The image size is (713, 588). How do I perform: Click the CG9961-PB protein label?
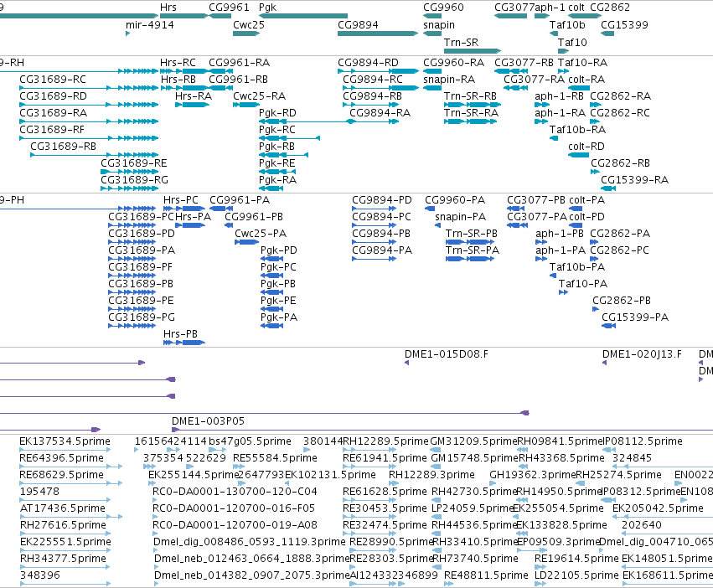(254, 216)
